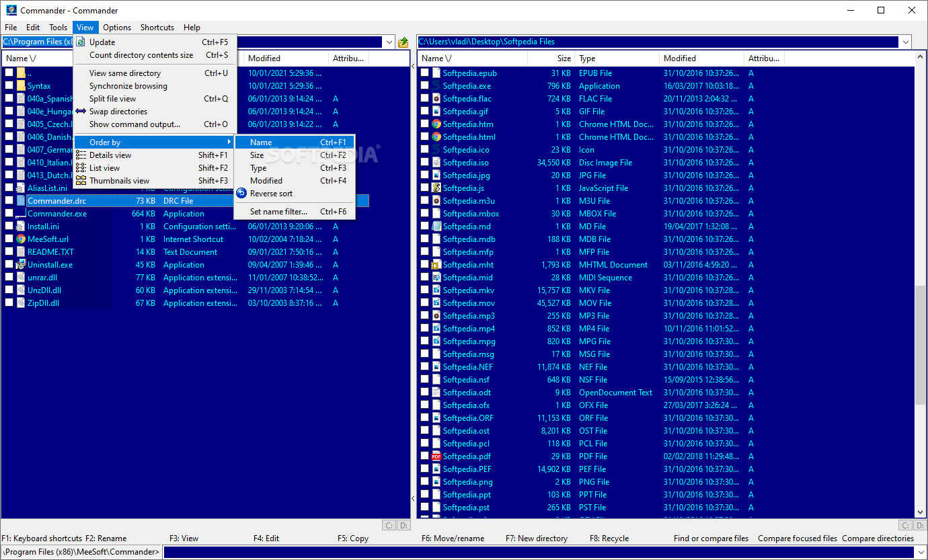The image size is (928, 560).
Task: Choose Synchronize browsing from View menu
Action: point(128,86)
